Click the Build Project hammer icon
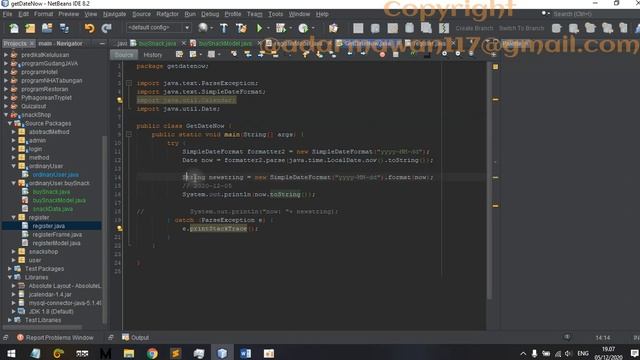Image resolution: width=640 pixels, height=360 pixels. click(x=224, y=28)
